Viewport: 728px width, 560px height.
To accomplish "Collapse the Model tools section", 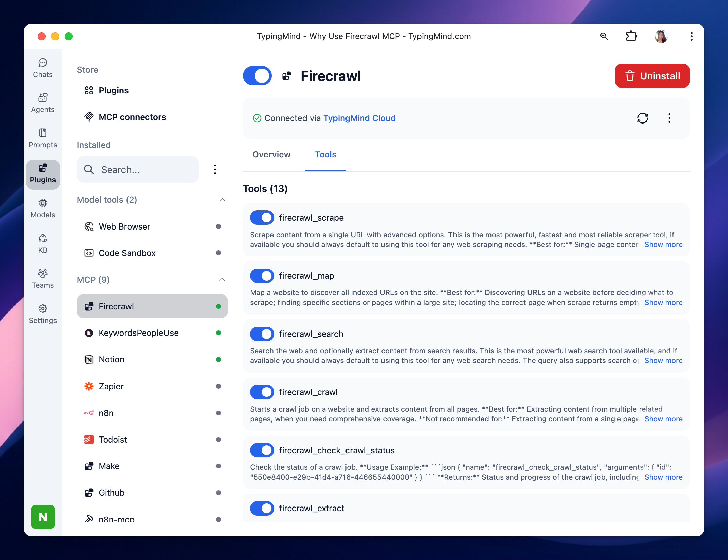I will (222, 200).
